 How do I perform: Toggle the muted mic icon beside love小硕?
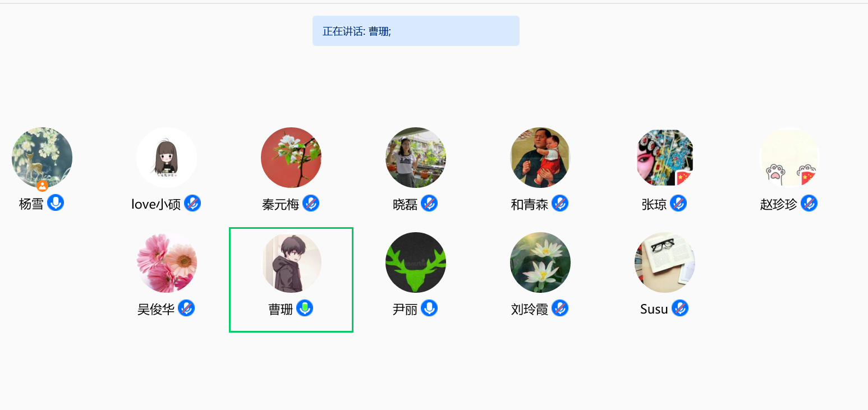click(x=192, y=203)
